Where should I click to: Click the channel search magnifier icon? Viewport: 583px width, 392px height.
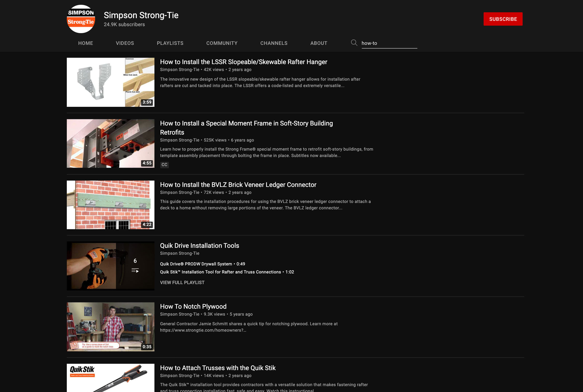click(x=354, y=43)
